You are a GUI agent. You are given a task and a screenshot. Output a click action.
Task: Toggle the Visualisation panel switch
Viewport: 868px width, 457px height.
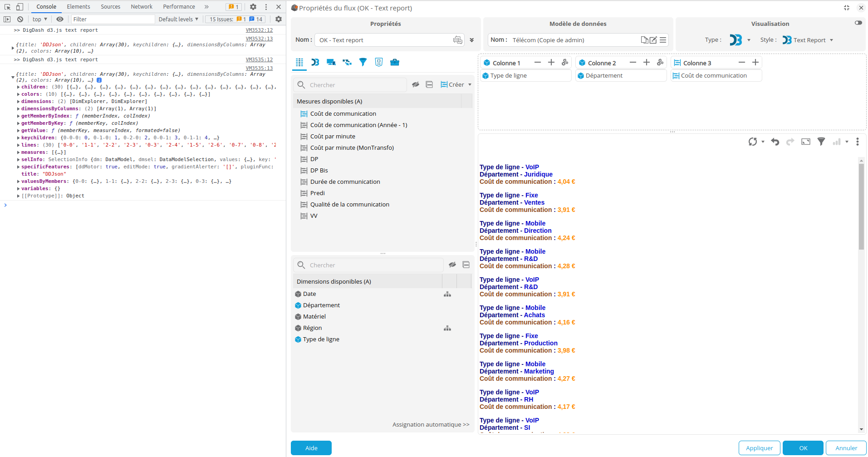pyautogui.click(x=858, y=23)
